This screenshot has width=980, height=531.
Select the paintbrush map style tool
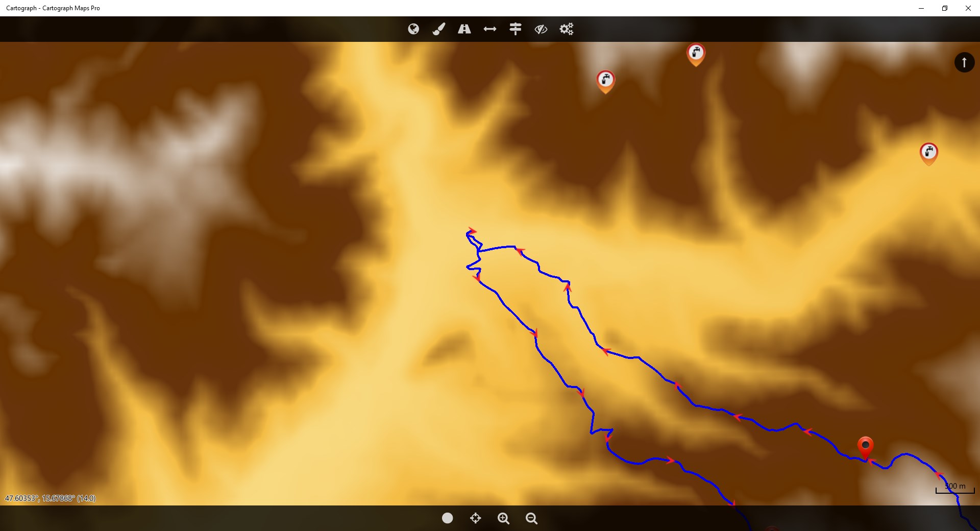(439, 29)
